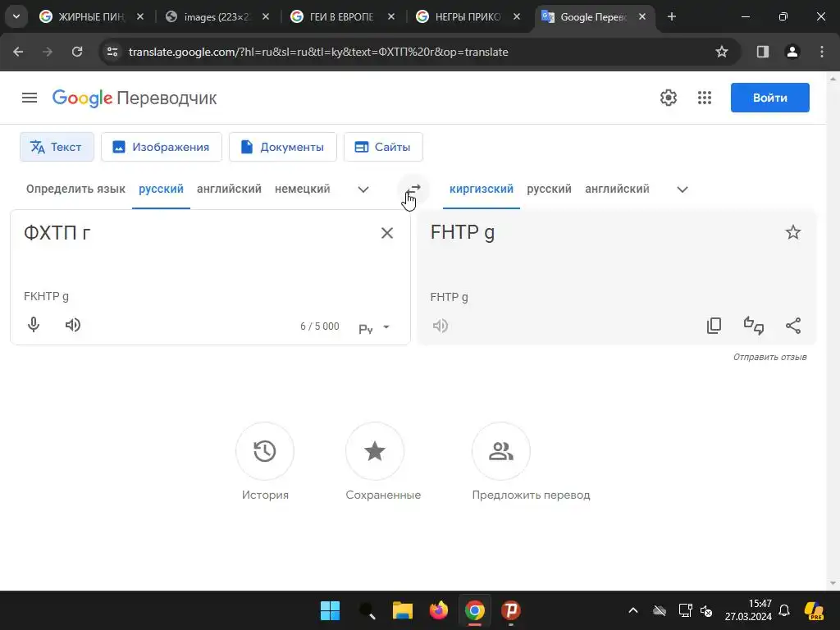
Task: Click the source text field ФХТП г
Action: click(199, 234)
